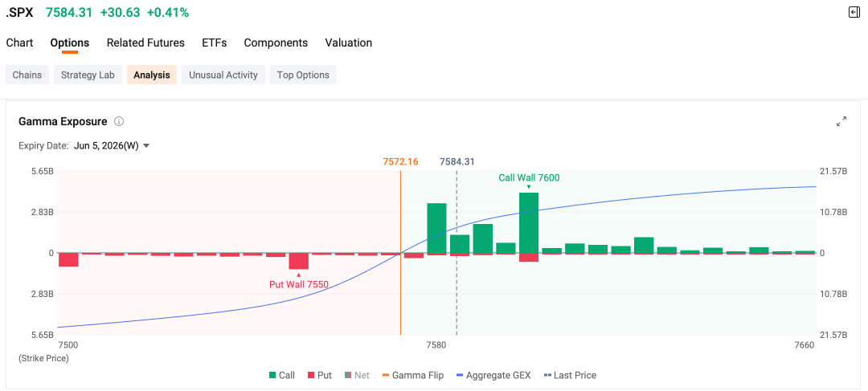Open the Valuation tab

tap(348, 43)
